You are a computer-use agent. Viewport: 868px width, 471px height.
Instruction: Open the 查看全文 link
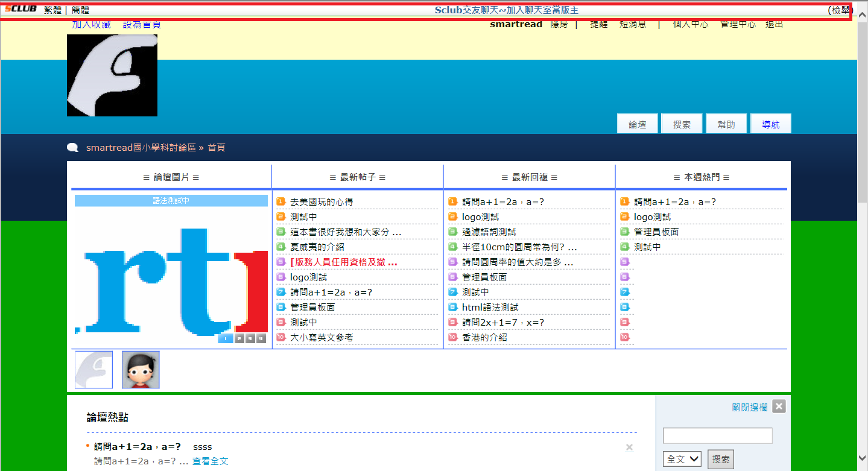point(210,461)
